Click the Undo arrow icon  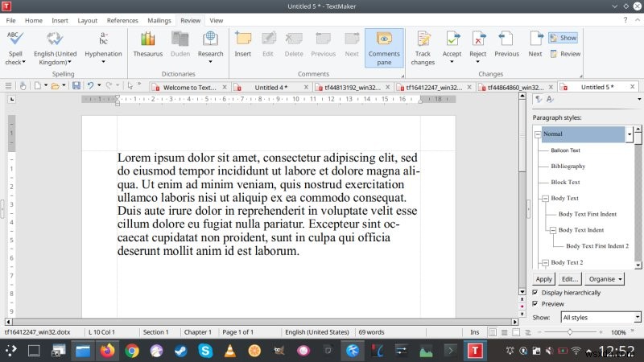[x=90, y=86]
